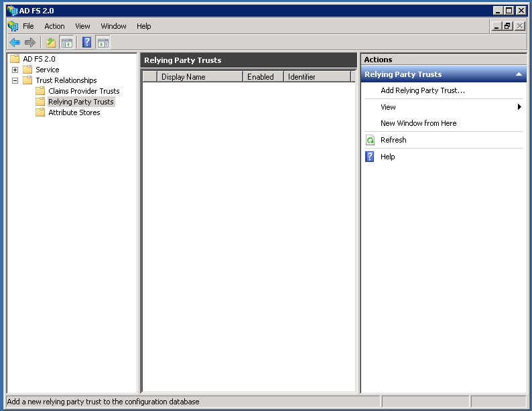Open the File menu
Viewport: 532px width, 411px height.
(28, 26)
